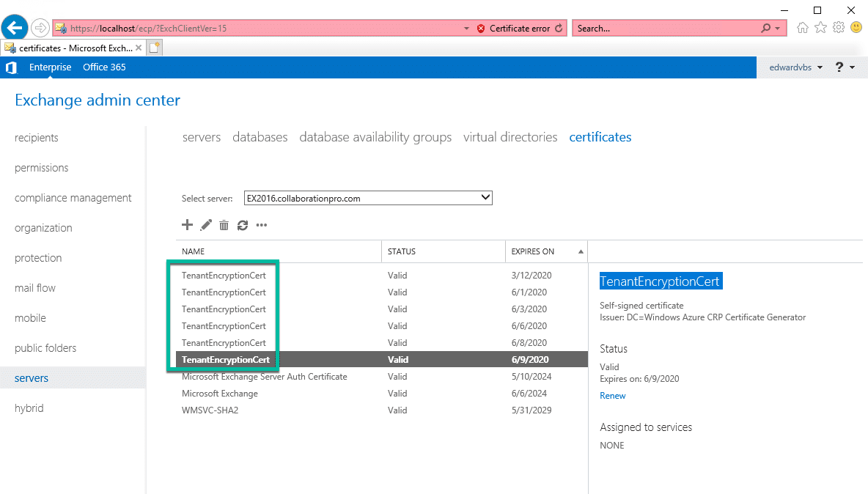Open the address bar dropdown arrow
The width and height of the screenshot is (868, 494).
click(466, 27)
